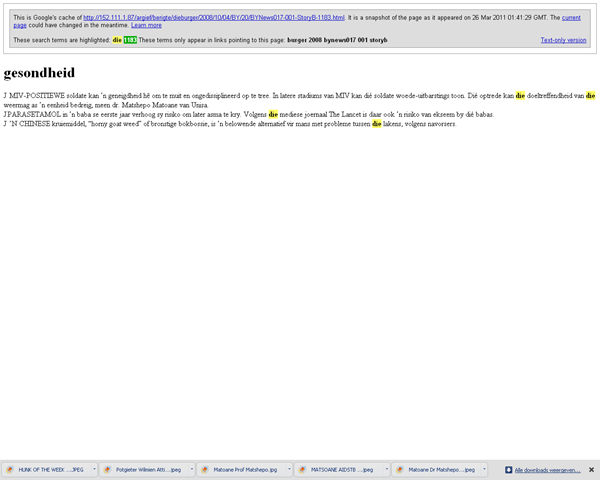The height and width of the screenshot is (480, 600).
Task: Click the Matoane Prof Matshepo.jpg file icon
Action: 205,470
